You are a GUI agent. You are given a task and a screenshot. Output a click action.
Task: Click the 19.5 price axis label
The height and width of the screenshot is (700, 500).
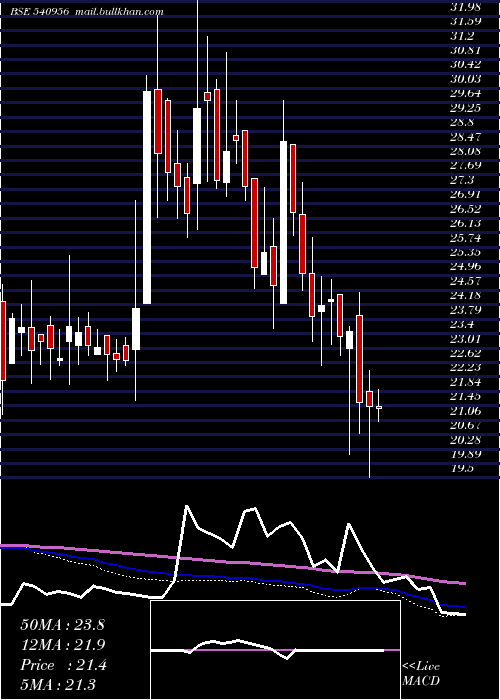pyautogui.click(x=462, y=468)
